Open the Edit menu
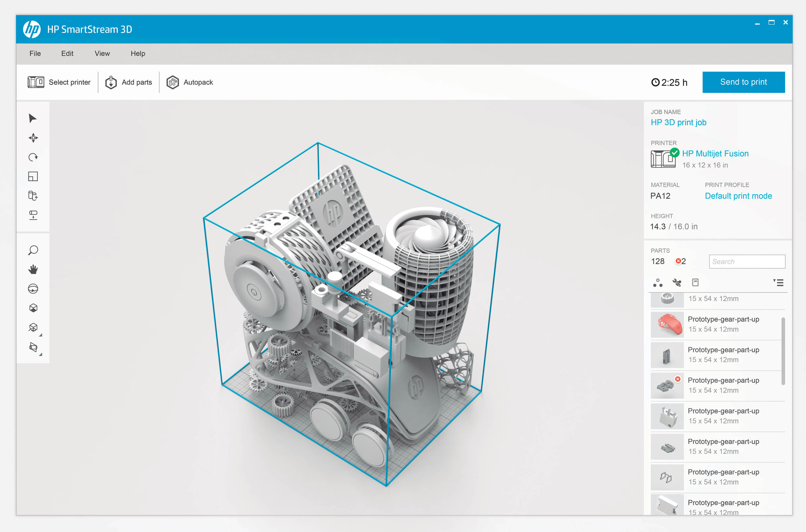This screenshot has width=806, height=532. pyautogui.click(x=67, y=53)
